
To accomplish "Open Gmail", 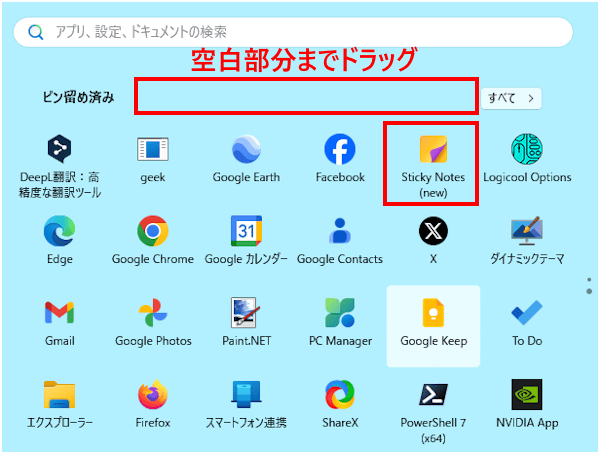I will point(60,322).
